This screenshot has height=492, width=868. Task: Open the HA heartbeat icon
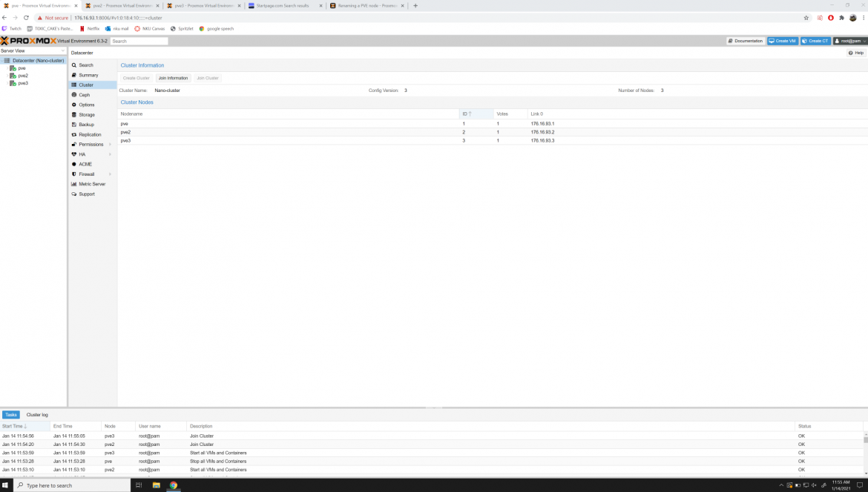click(74, 154)
